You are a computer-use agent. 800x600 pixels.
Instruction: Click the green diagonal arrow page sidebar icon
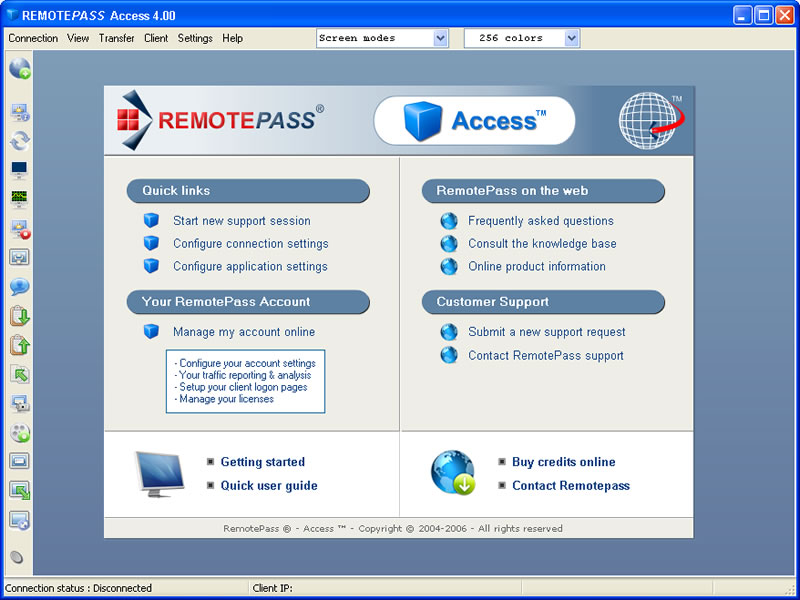19,374
